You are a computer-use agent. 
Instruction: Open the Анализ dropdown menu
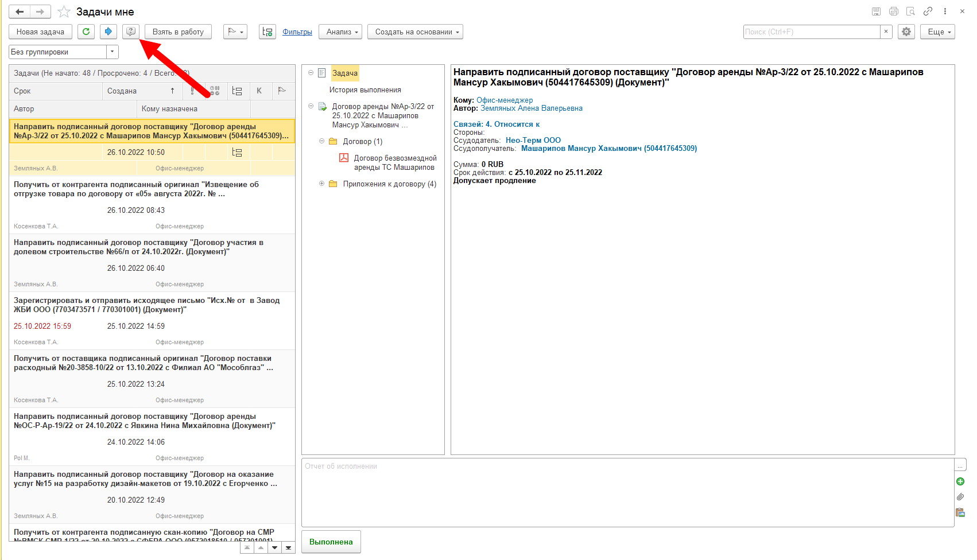pyautogui.click(x=341, y=32)
